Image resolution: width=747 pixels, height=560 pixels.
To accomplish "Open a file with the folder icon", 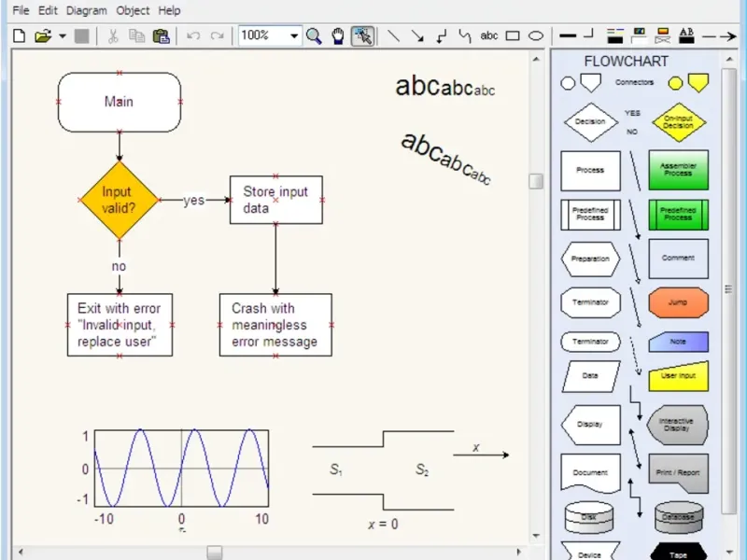I will [43, 35].
